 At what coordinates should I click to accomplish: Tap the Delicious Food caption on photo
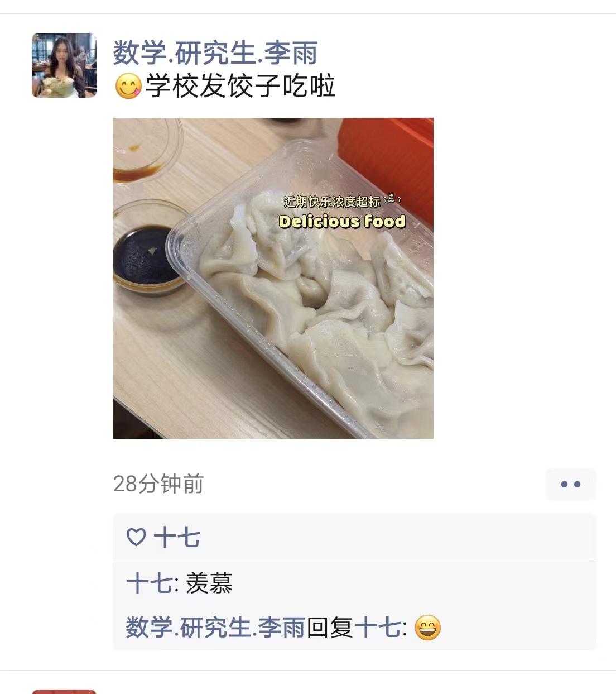tap(342, 222)
